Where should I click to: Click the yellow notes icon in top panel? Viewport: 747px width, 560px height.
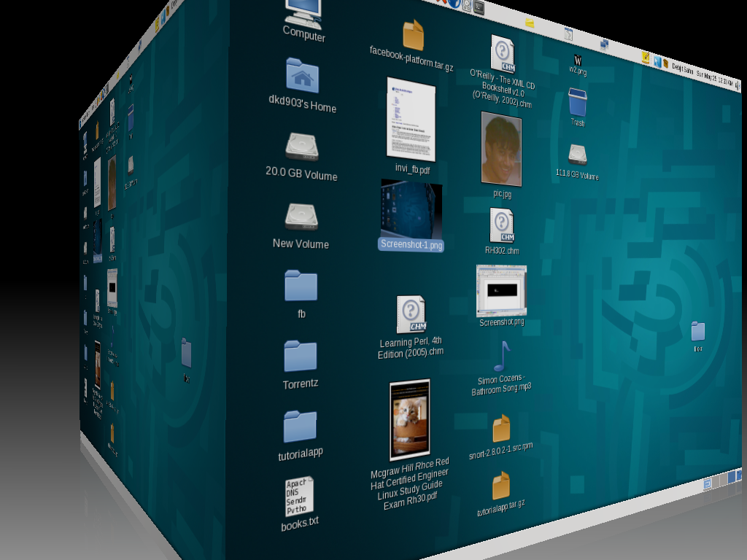[x=646, y=57]
